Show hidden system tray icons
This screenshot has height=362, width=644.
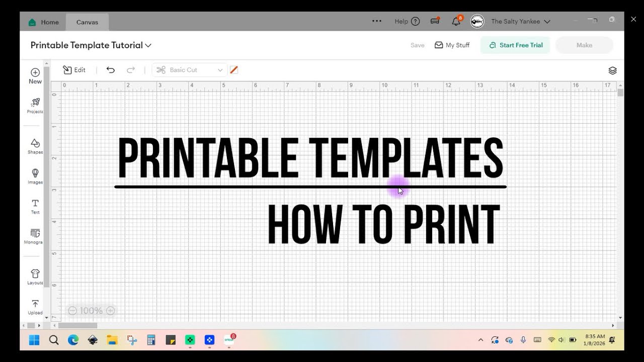pos(480,340)
